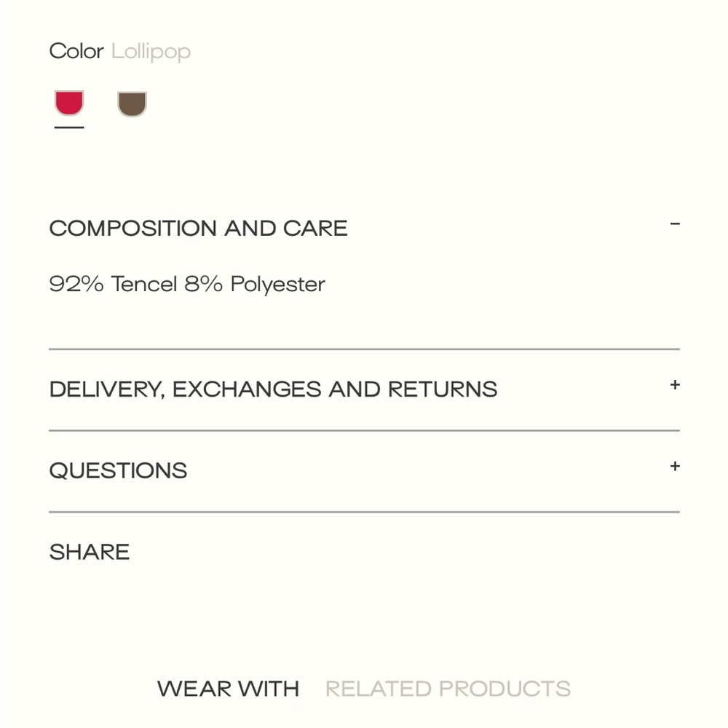Viewport: 728px width, 728px height.
Task: Select the red Lollipop color swatch
Action: point(69,103)
